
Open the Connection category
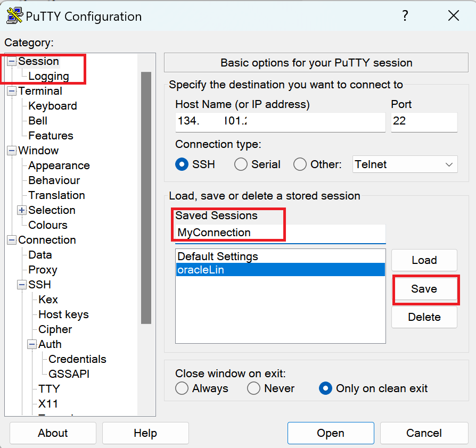tap(47, 240)
